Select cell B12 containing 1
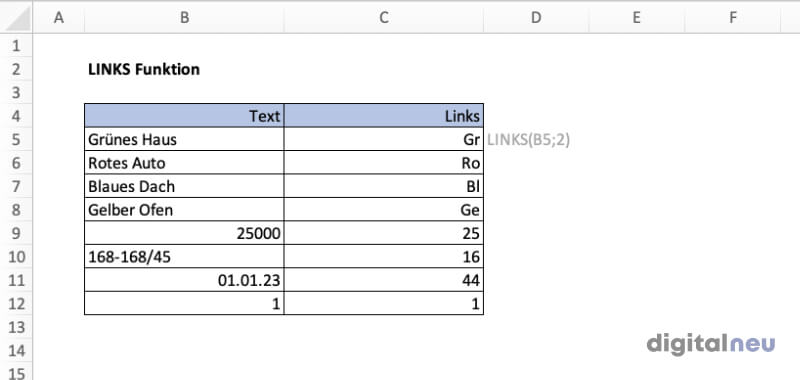 (x=184, y=303)
